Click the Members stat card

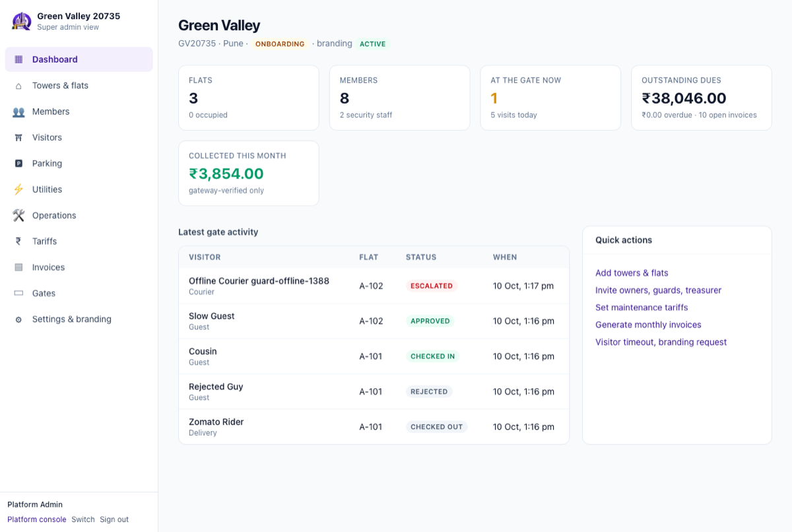[400, 98]
